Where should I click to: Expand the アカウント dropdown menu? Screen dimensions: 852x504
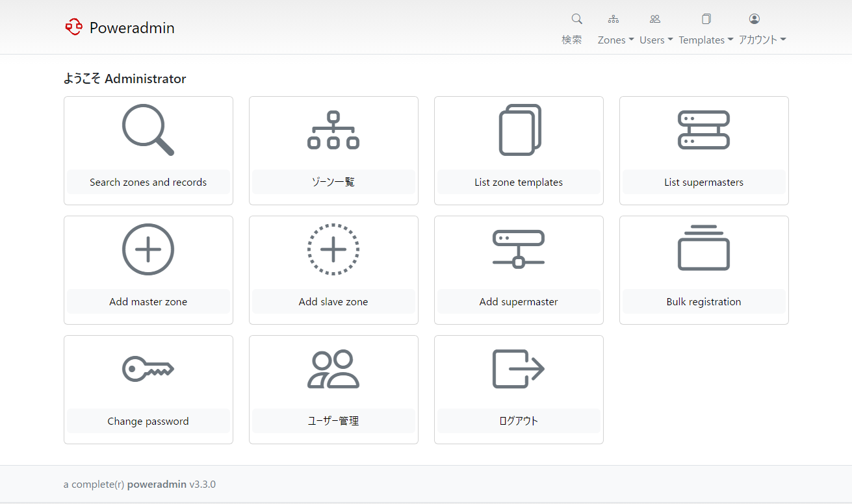[x=762, y=40]
